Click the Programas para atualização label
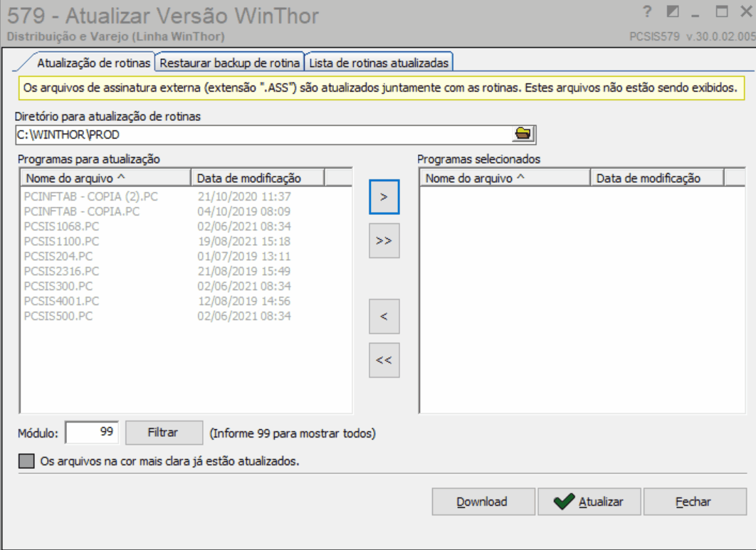This screenshot has height=550, width=756. pos(89,159)
